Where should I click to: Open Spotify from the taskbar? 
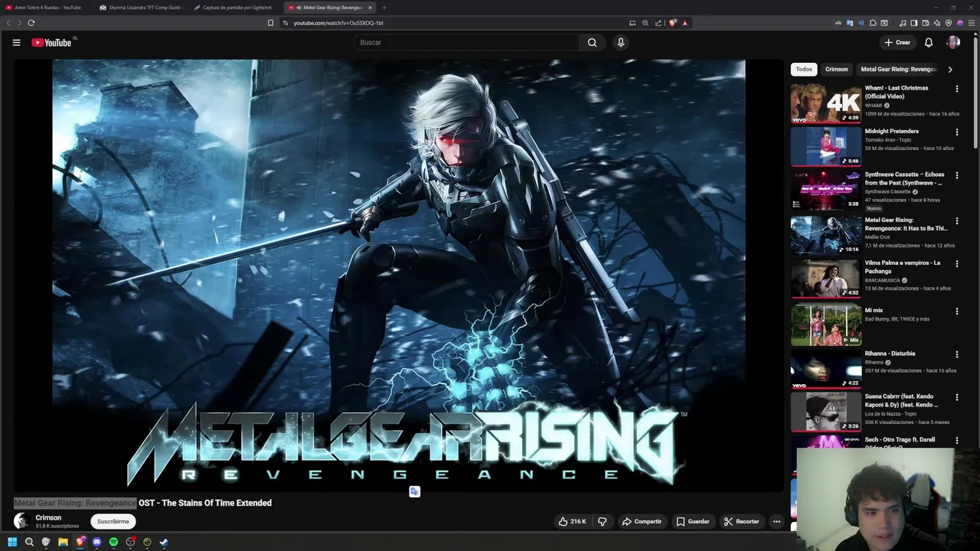(113, 542)
